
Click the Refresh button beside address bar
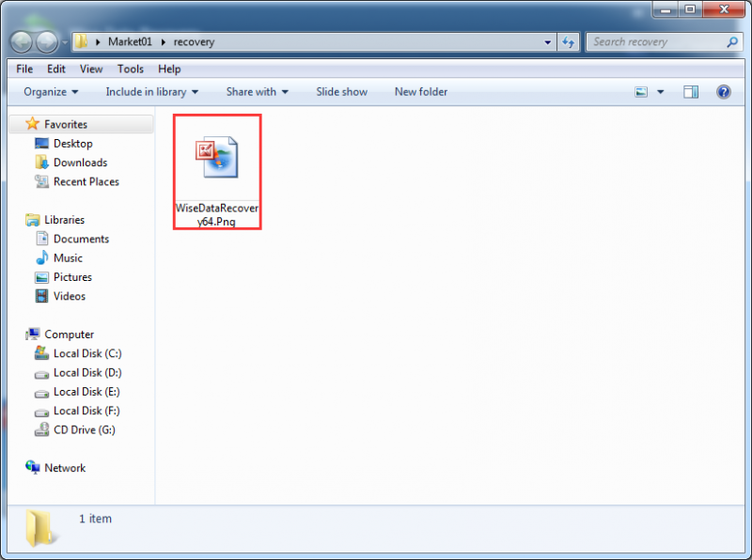tap(569, 42)
